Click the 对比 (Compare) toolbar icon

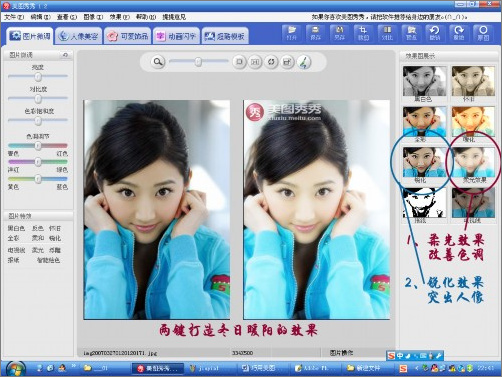(x=387, y=33)
